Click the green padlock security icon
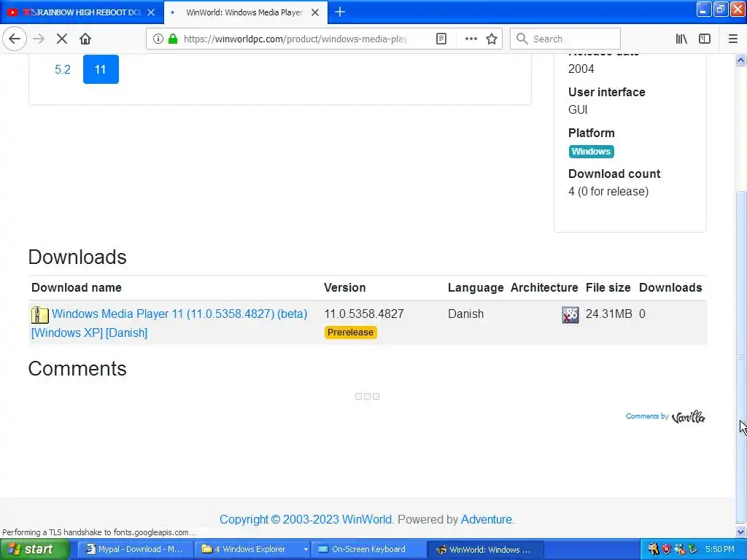The width and height of the screenshot is (747, 560). (x=173, y=39)
